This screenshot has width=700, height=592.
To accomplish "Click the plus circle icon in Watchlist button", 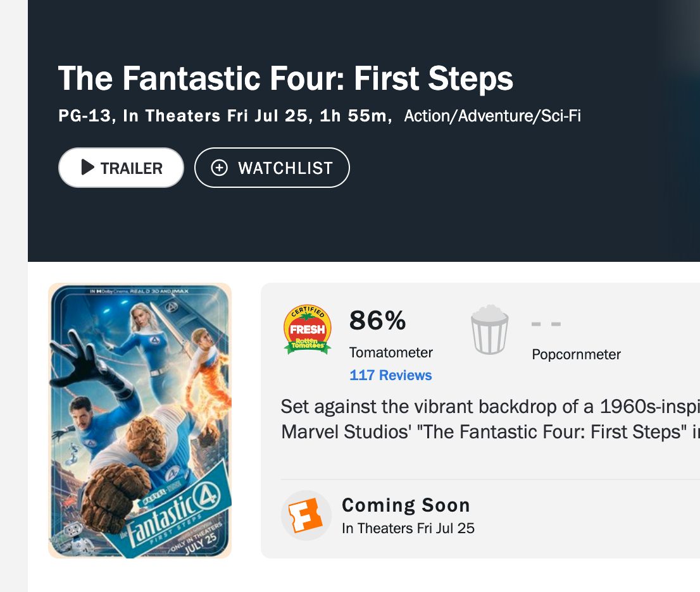I will point(219,168).
